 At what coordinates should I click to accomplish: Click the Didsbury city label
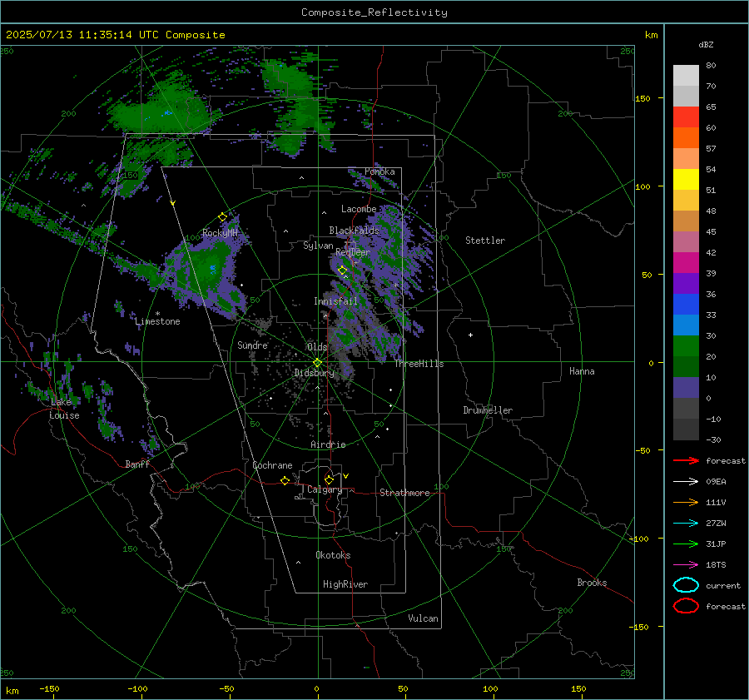314,373
